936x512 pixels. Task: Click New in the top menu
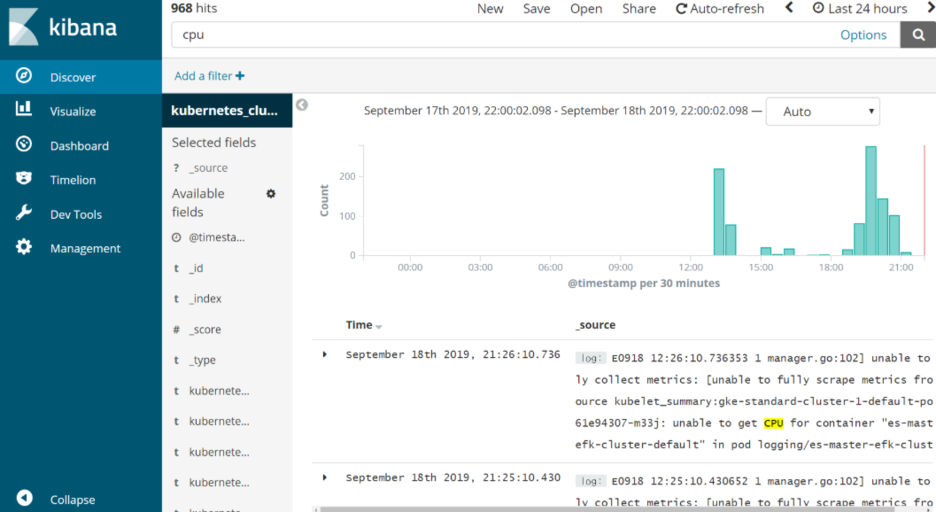[x=490, y=8]
